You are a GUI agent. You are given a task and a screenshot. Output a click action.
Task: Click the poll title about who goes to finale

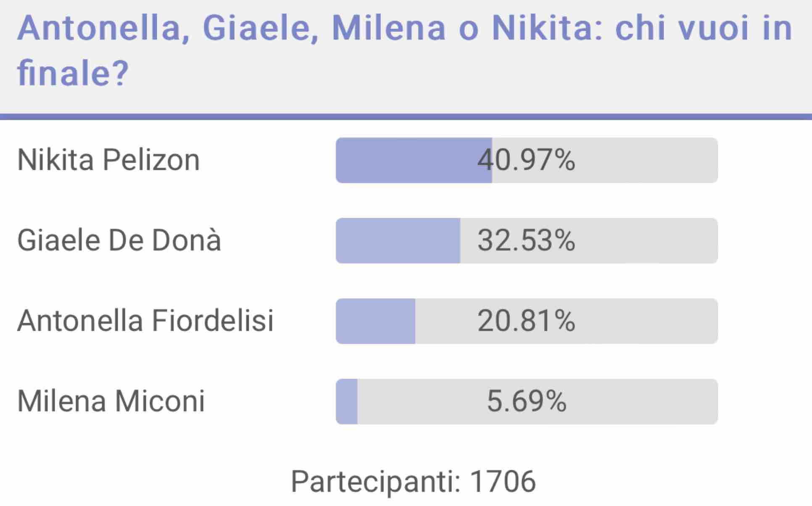(x=404, y=50)
